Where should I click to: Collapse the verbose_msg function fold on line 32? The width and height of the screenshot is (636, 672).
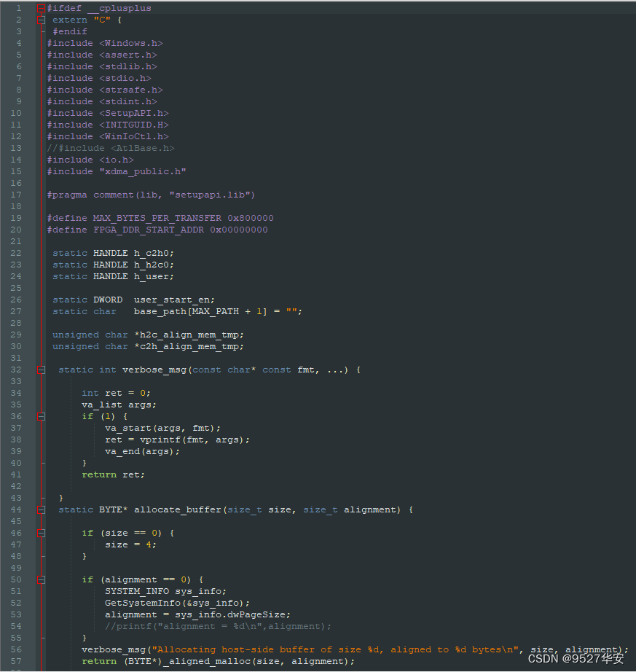pyautogui.click(x=42, y=370)
